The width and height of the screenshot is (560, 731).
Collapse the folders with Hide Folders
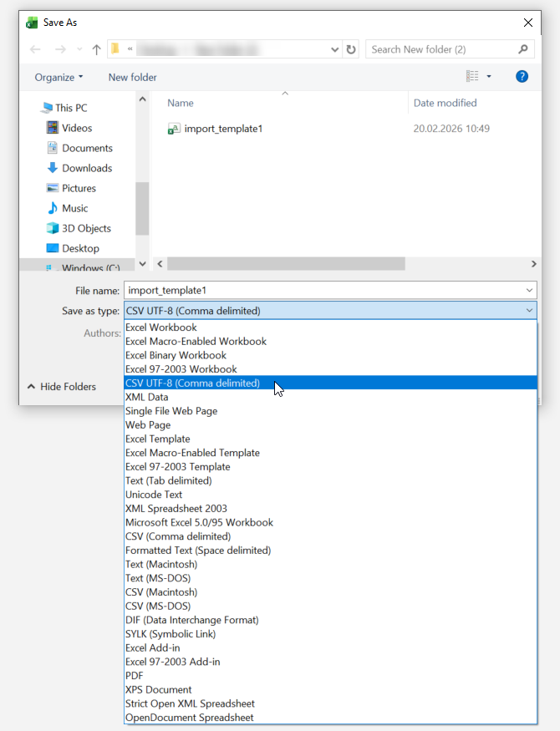(62, 387)
